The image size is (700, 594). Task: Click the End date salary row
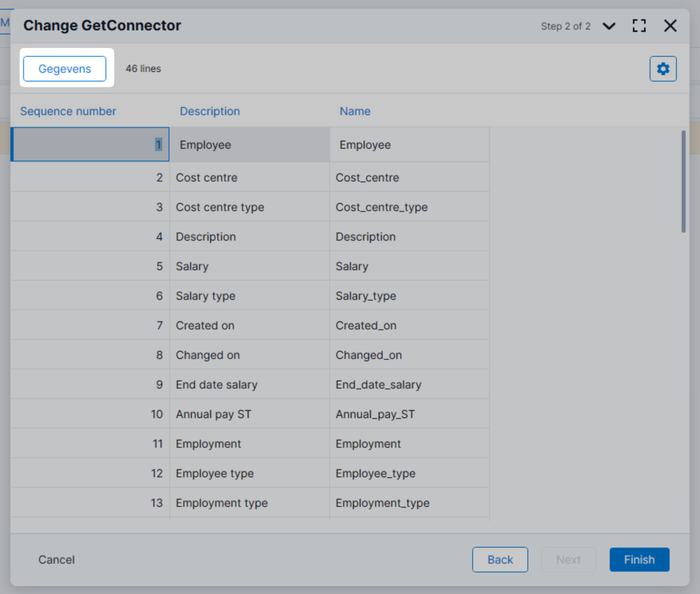pos(249,385)
